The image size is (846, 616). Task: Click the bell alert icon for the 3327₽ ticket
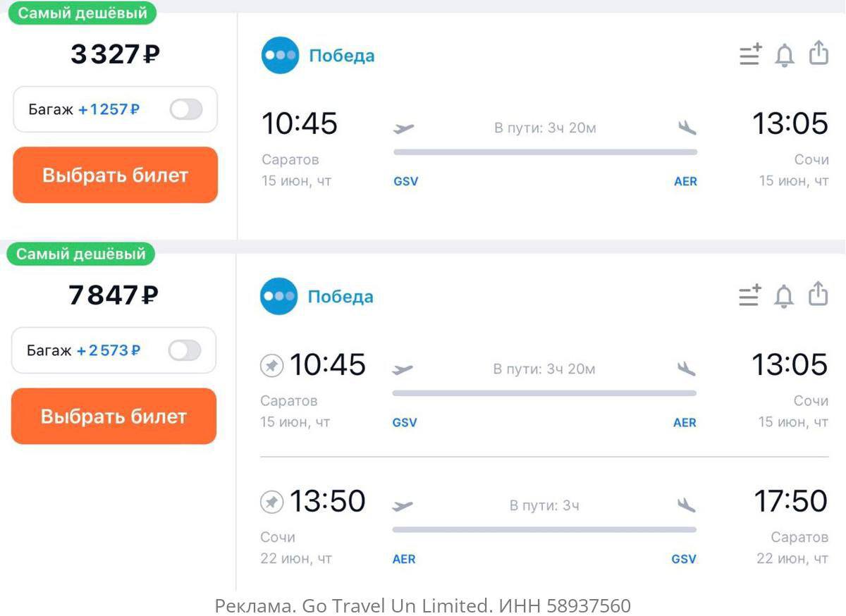(x=784, y=55)
